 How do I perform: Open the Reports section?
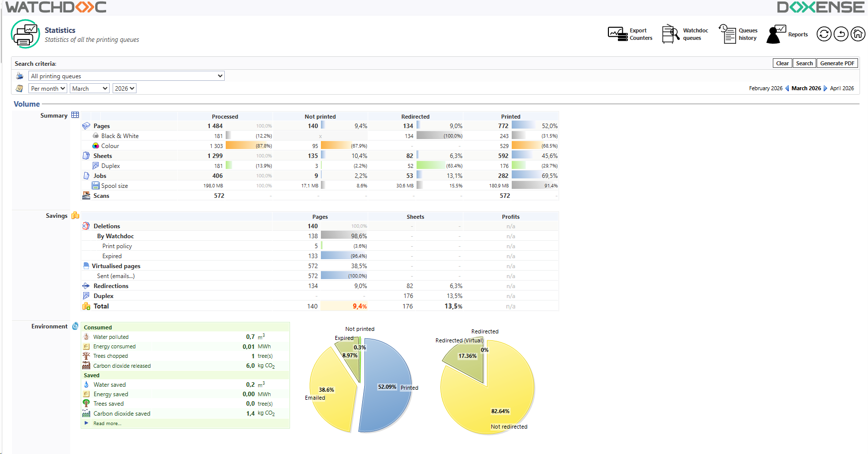click(787, 34)
